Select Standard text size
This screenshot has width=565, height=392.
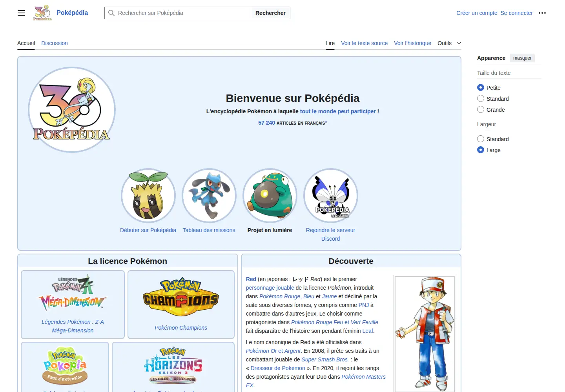(x=481, y=98)
